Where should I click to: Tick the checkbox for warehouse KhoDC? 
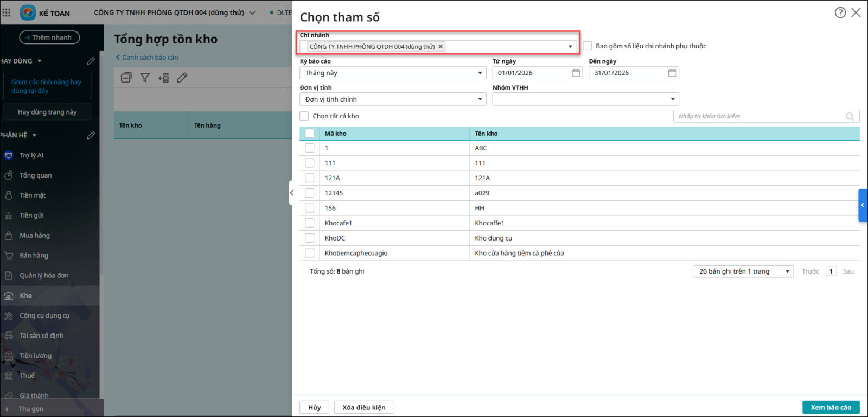tap(309, 238)
